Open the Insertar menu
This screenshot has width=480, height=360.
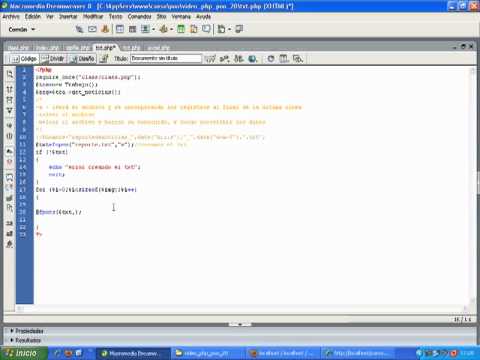tap(68, 16)
